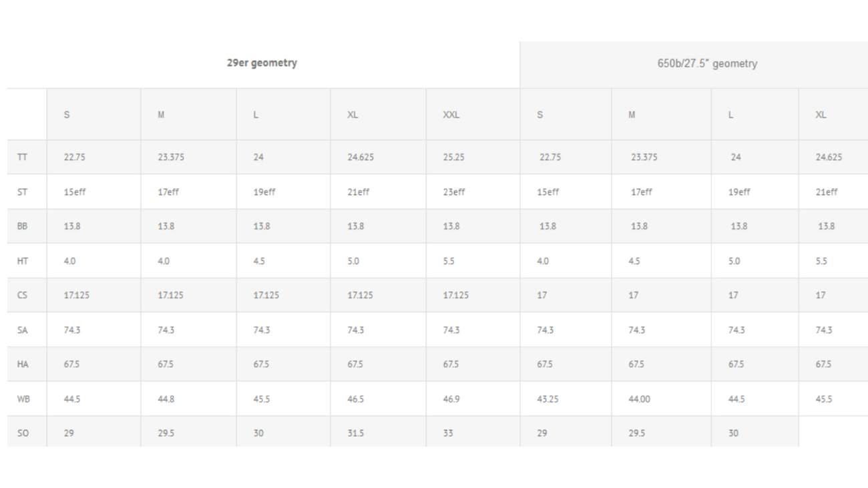Click the SA row label
This screenshot has width=868, height=488.
pos(22,330)
